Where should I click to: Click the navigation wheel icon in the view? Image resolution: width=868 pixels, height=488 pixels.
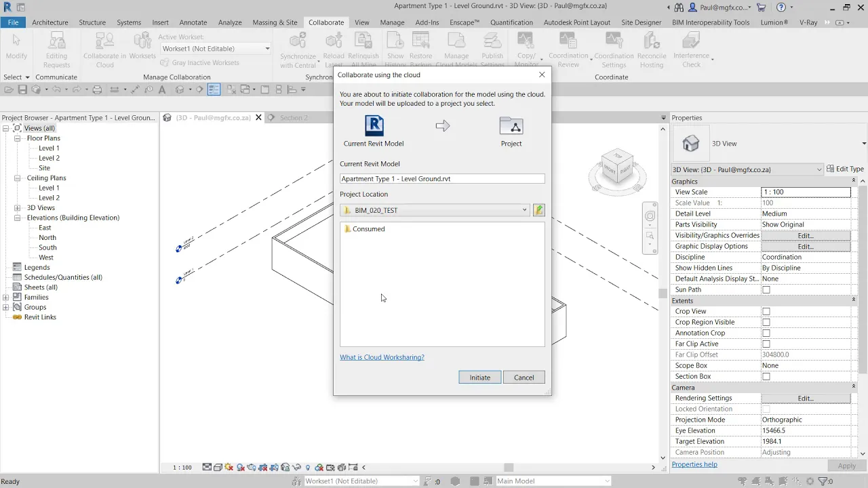[x=650, y=216]
